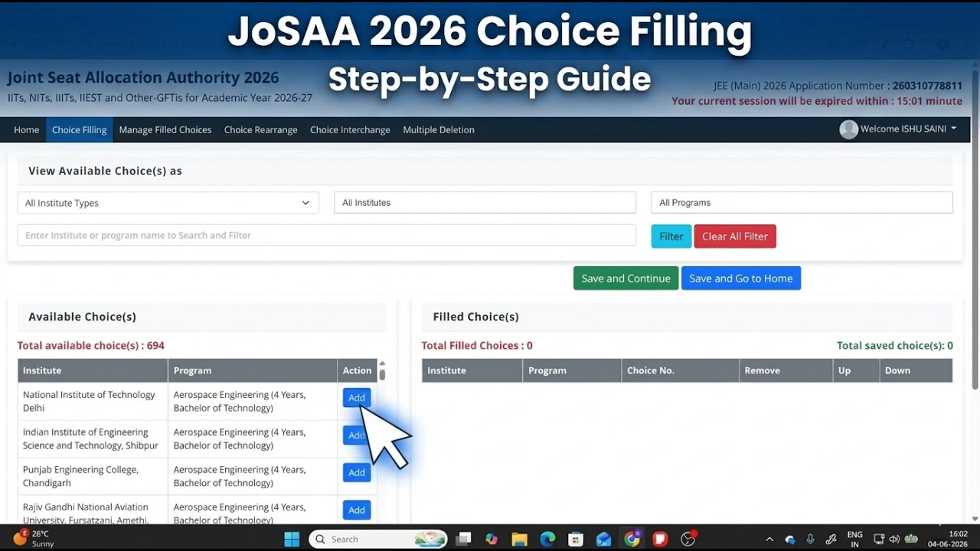Screen dimensions: 980x551
Task: Open the Multiple Deletion page
Action: pos(439,130)
